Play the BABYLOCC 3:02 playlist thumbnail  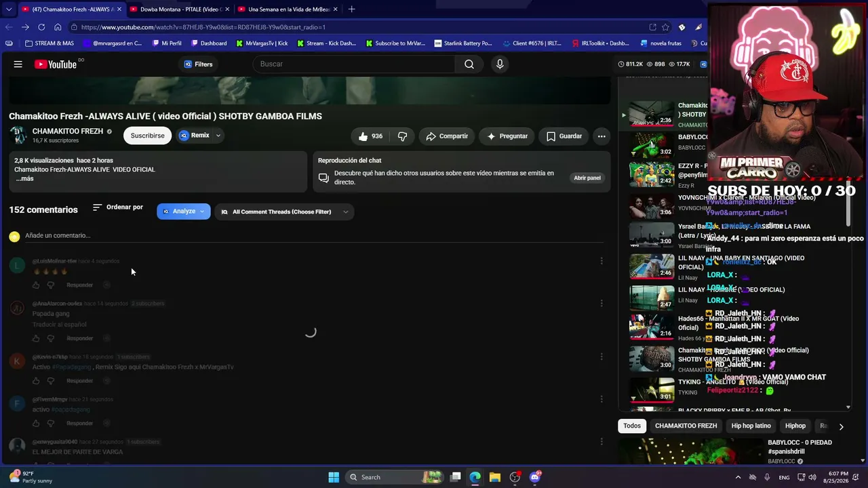click(x=652, y=145)
